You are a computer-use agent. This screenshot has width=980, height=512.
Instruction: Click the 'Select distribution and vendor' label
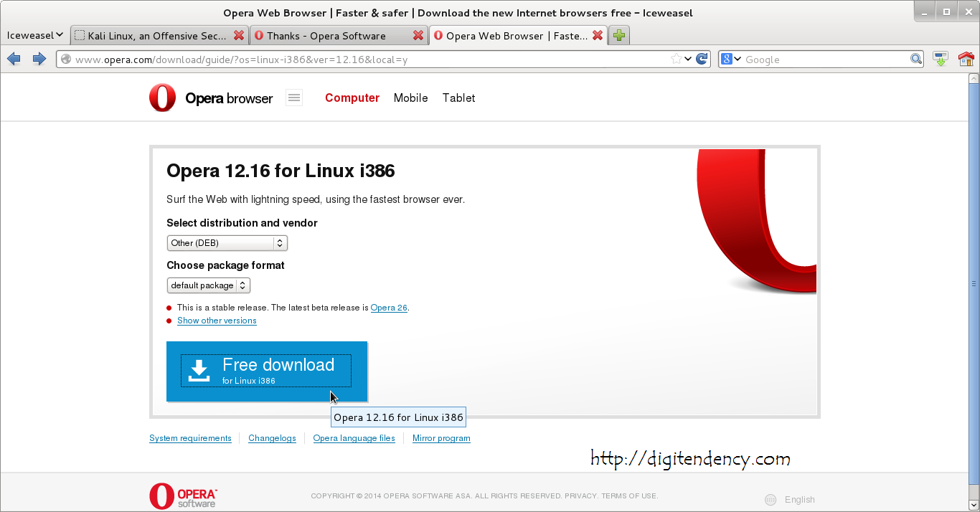point(242,223)
